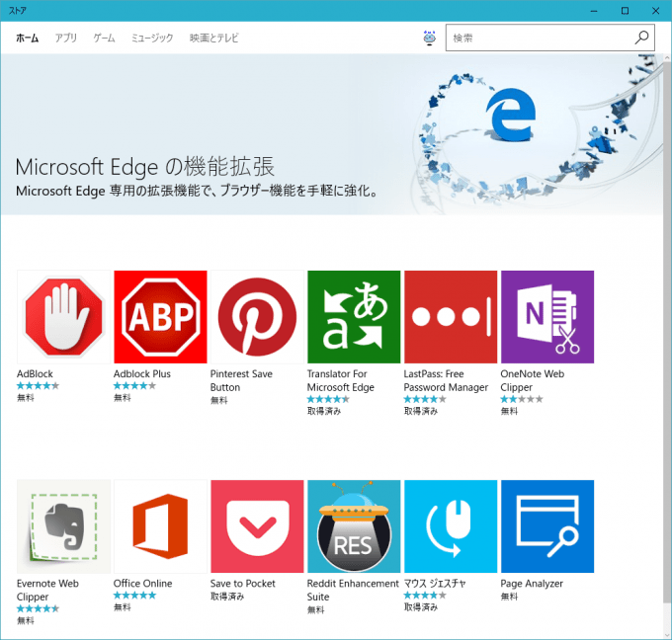
Task: Select the Reddit Enhancement Suite icon
Action: (354, 526)
